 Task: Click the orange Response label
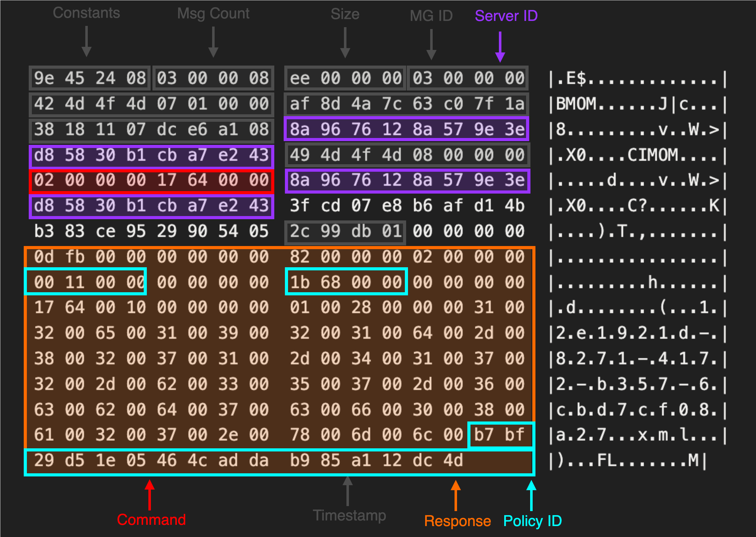coord(457,521)
